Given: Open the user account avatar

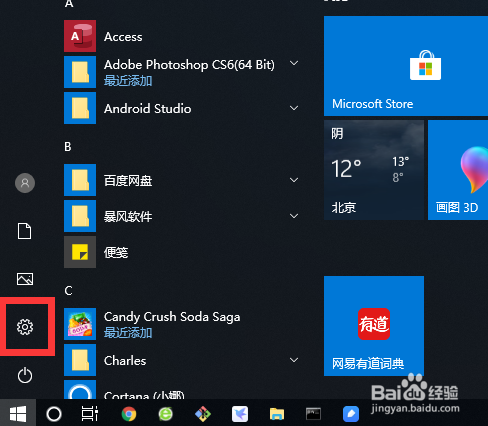Looking at the screenshot, I should 25,183.
